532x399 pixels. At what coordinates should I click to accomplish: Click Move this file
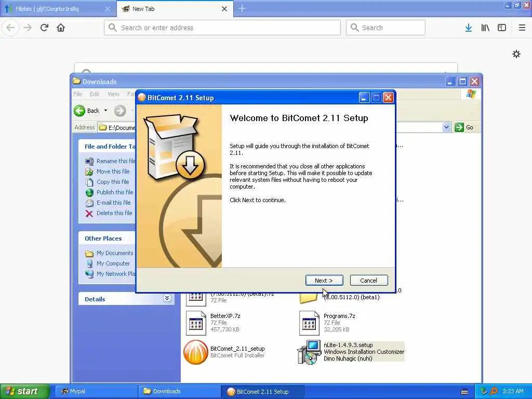pos(113,171)
